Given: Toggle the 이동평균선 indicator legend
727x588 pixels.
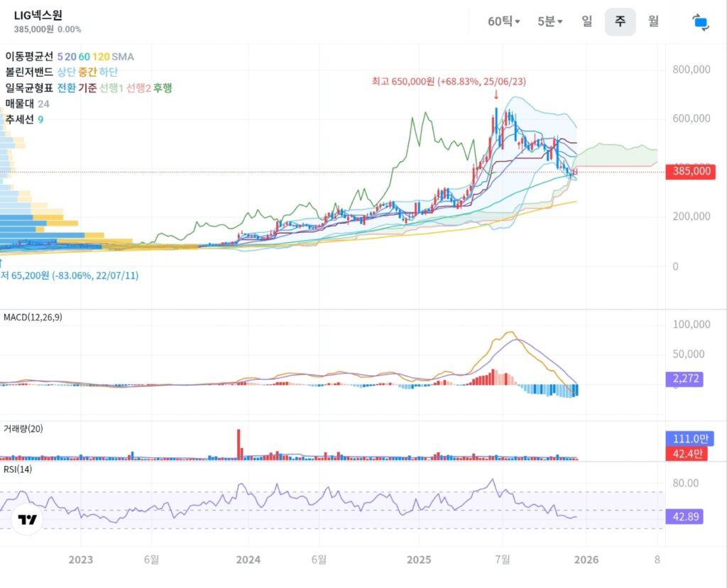Looking at the screenshot, I should [x=29, y=56].
